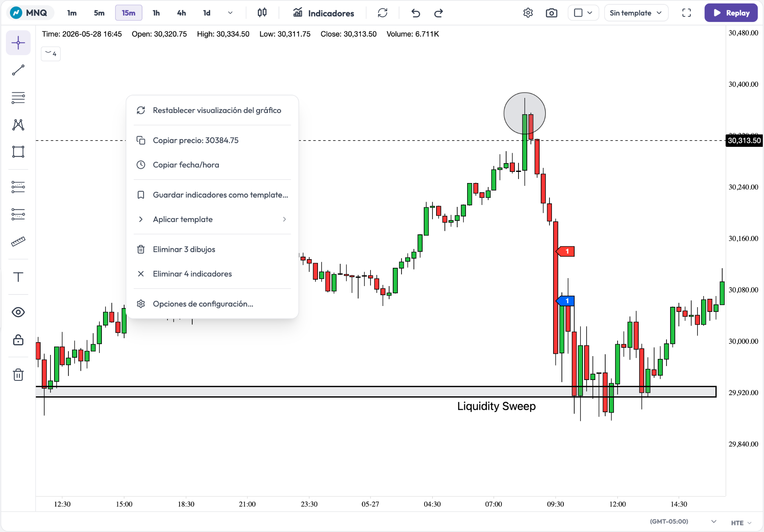Toggle drawings visibility with eye icon
The image size is (764, 532).
18,312
